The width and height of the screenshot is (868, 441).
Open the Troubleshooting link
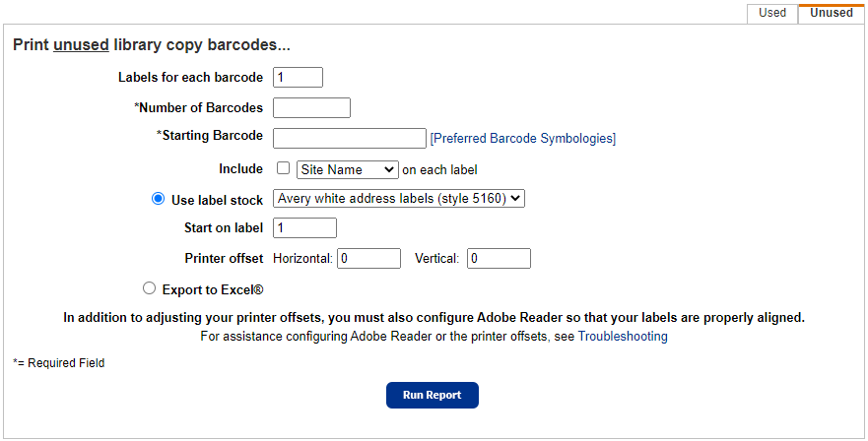point(623,337)
